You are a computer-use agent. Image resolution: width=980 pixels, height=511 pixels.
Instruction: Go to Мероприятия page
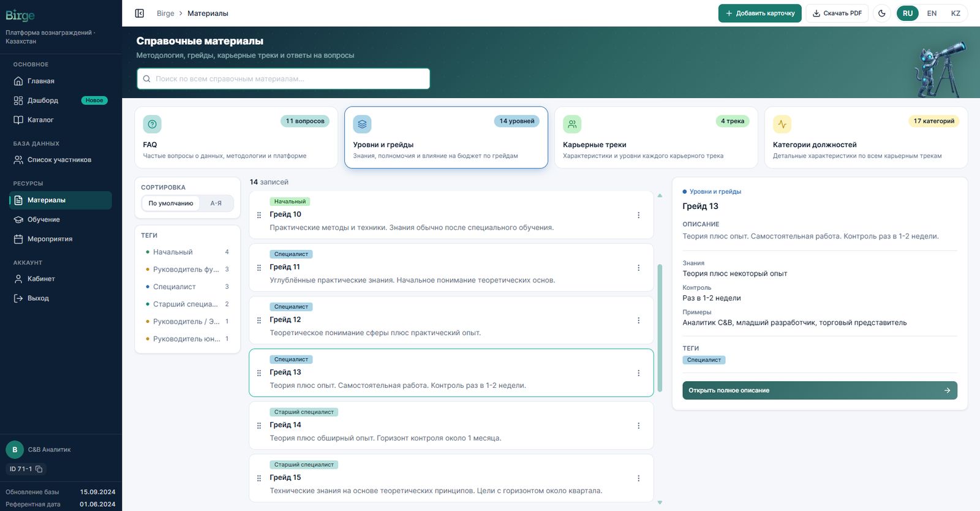click(61, 239)
